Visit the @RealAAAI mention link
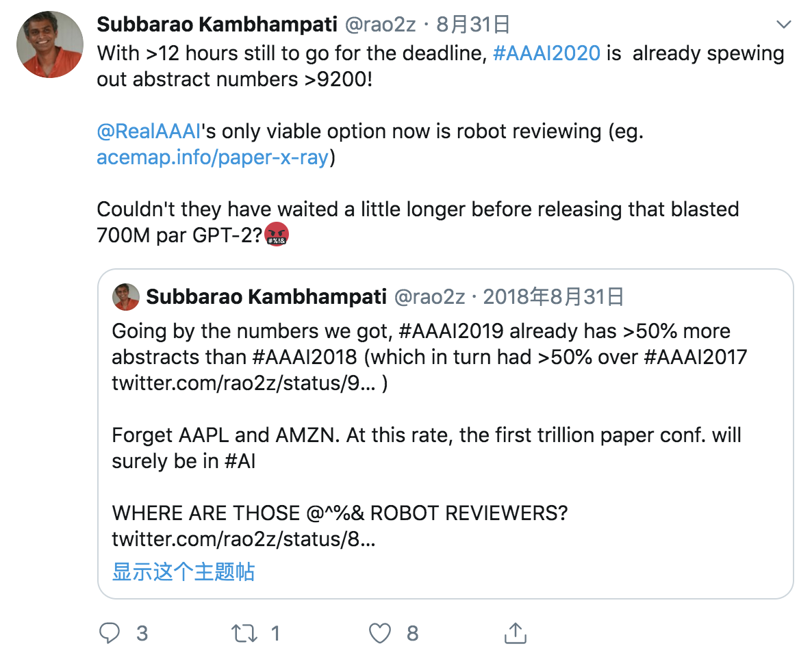Screen dimensions: 812x657 pos(147,131)
